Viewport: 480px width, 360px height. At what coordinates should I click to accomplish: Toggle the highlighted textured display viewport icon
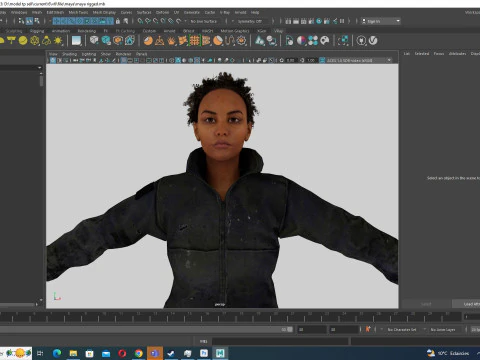(x=197, y=60)
